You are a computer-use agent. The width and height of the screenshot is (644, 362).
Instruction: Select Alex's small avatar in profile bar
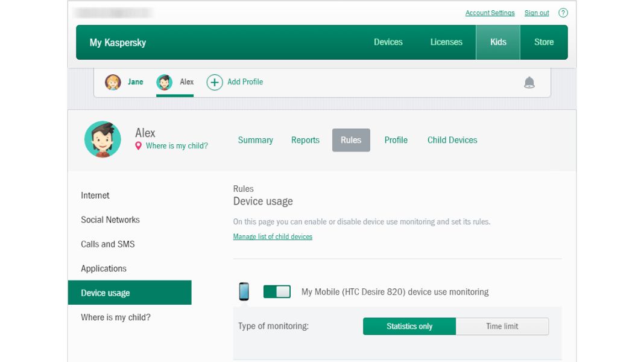[164, 82]
